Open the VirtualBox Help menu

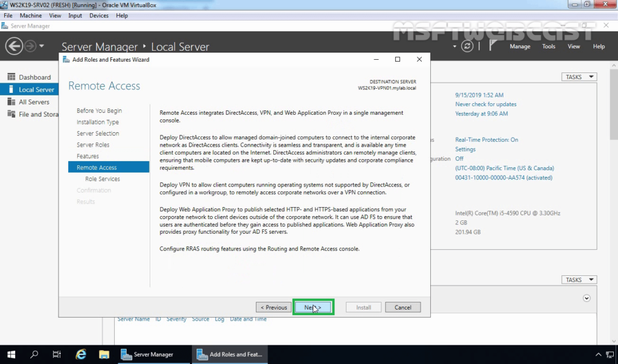point(122,15)
